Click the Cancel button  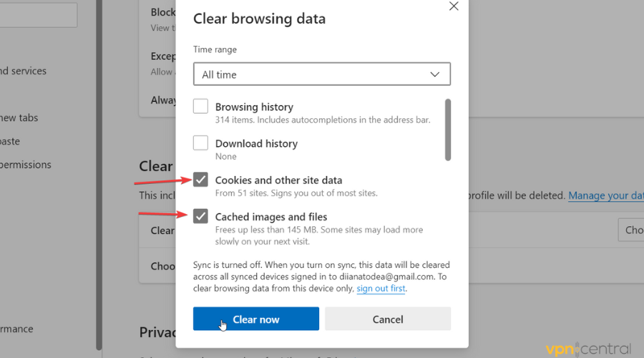388,319
